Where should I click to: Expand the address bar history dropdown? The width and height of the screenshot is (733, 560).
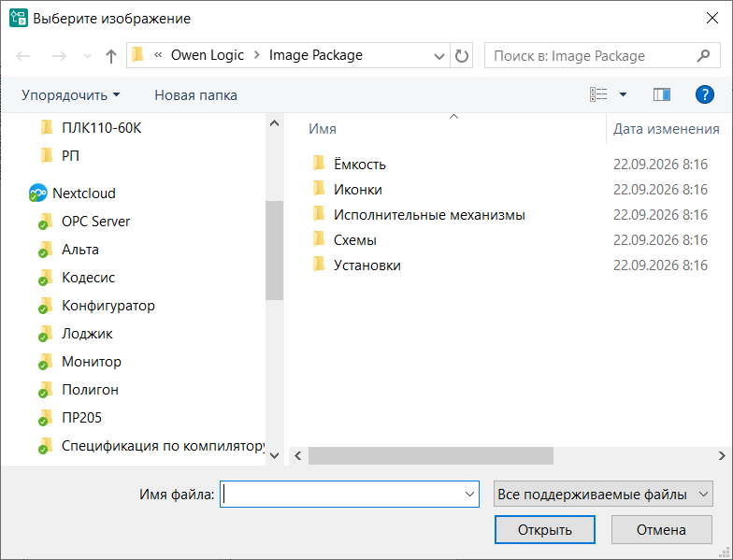(x=439, y=56)
